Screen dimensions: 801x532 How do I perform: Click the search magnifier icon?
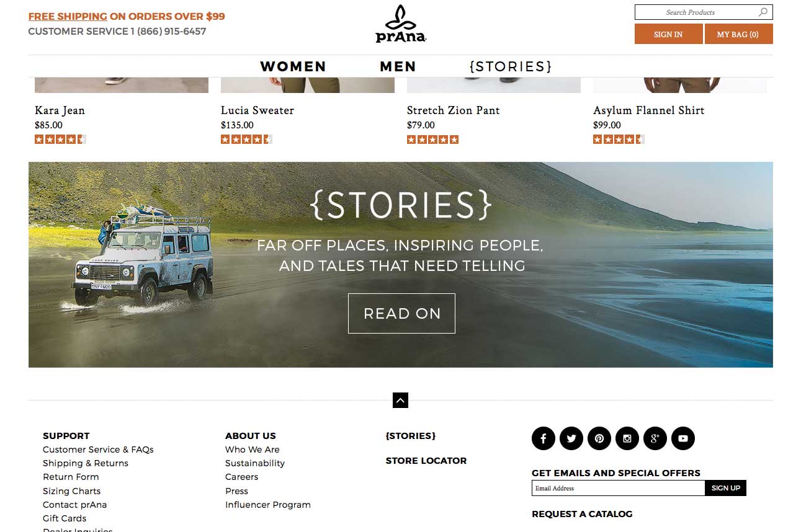coord(763,12)
